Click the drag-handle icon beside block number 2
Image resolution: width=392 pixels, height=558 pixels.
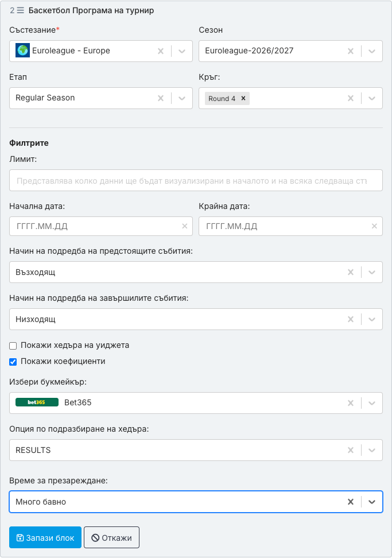[21, 10]
